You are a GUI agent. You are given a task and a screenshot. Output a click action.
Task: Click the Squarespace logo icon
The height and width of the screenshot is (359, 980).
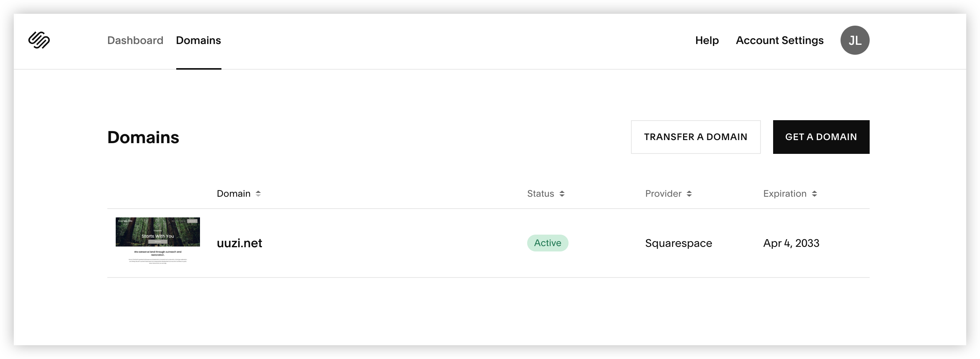39,40
